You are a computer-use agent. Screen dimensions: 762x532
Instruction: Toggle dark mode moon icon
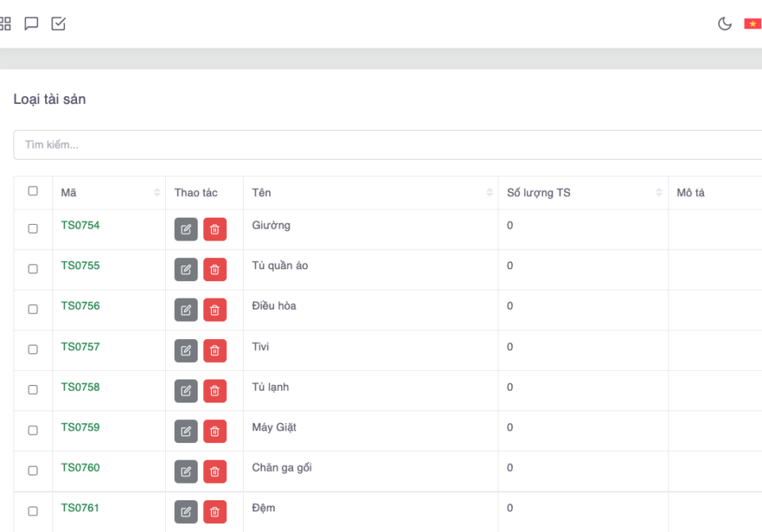(724, 24)
